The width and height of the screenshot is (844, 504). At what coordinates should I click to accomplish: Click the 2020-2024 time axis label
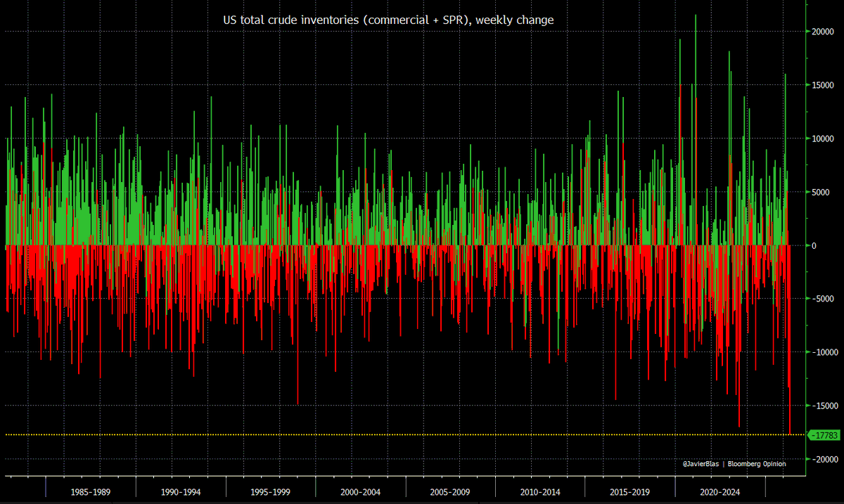point(720,492)
